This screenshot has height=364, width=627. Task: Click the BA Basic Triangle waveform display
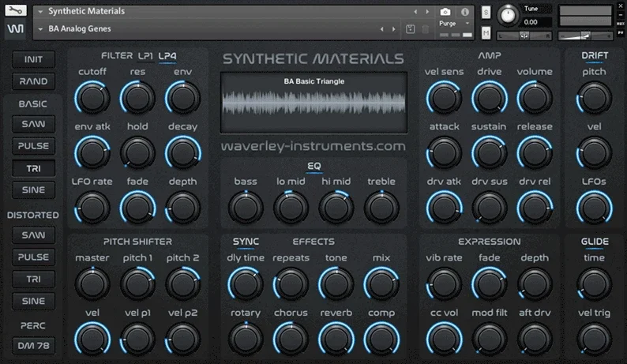click(314, 103)
